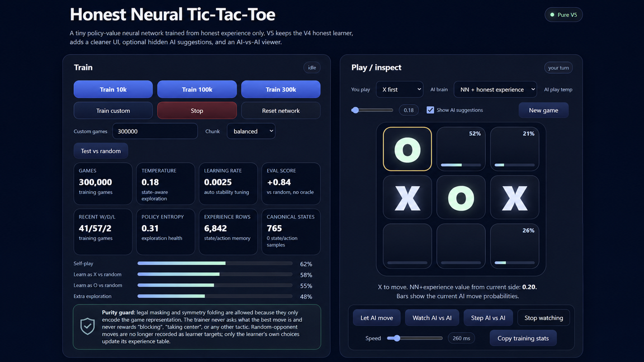Viewport: 644px width, 362px height.
Task: Click the LEARNING RATE 0.0025 card
Action: point(228,183)
